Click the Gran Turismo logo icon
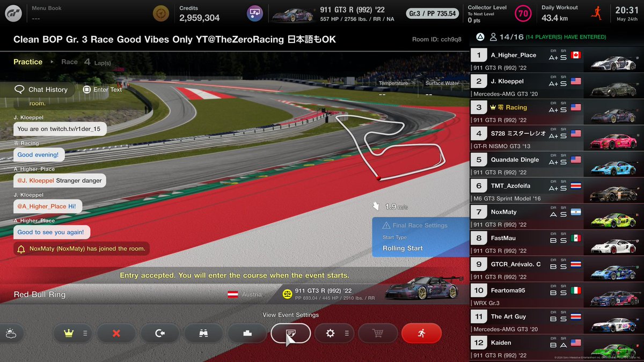Image resolution: width=644 pixels, height=362 pixels. click(x=14, y=13)
